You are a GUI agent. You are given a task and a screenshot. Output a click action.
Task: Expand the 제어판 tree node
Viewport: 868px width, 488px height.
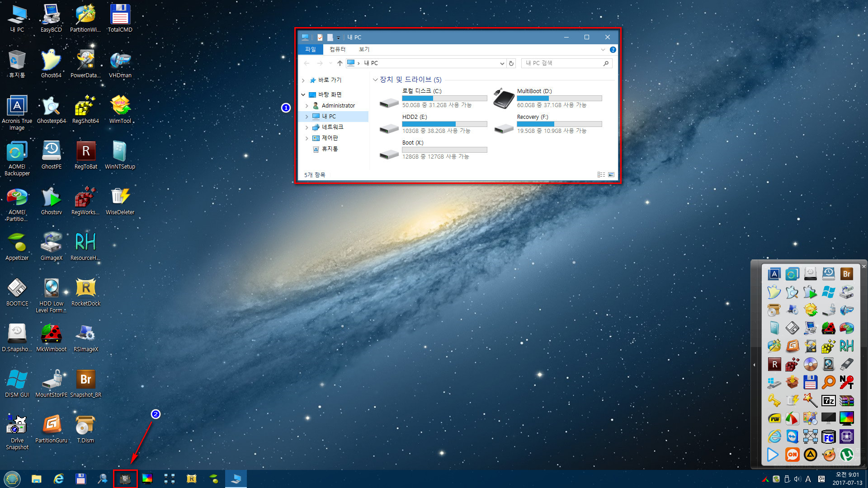tap(307, 138)
